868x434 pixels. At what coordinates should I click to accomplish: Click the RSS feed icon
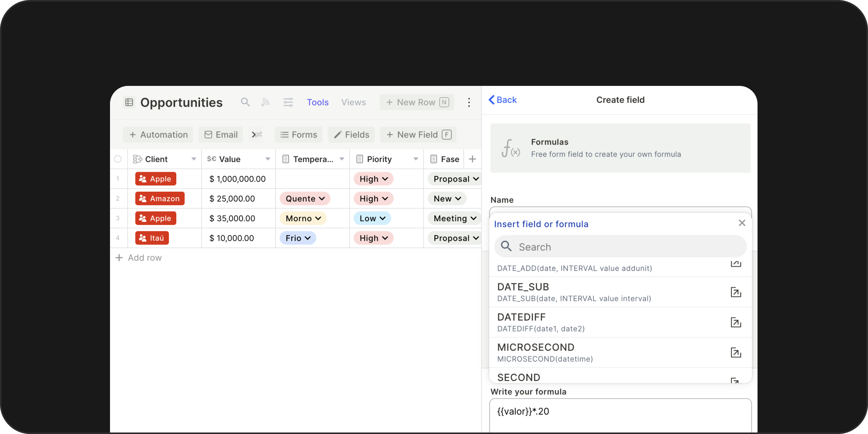(x=266, y=102)
